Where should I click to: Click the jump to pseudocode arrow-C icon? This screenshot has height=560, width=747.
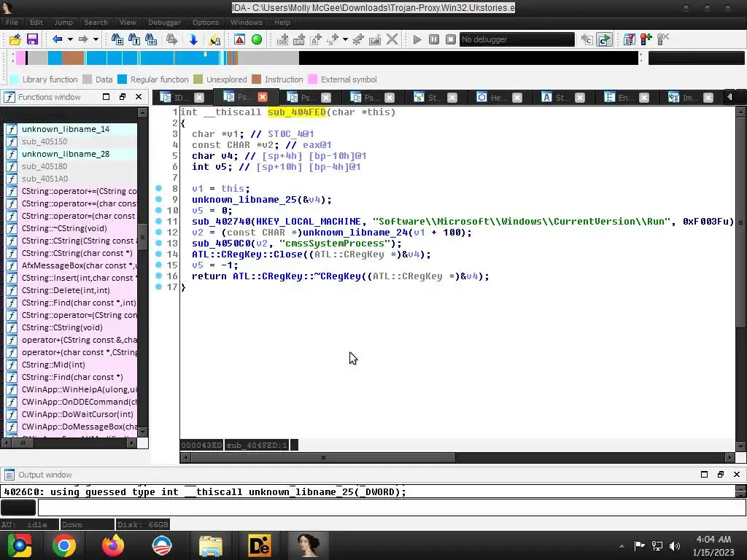(587, 39)
